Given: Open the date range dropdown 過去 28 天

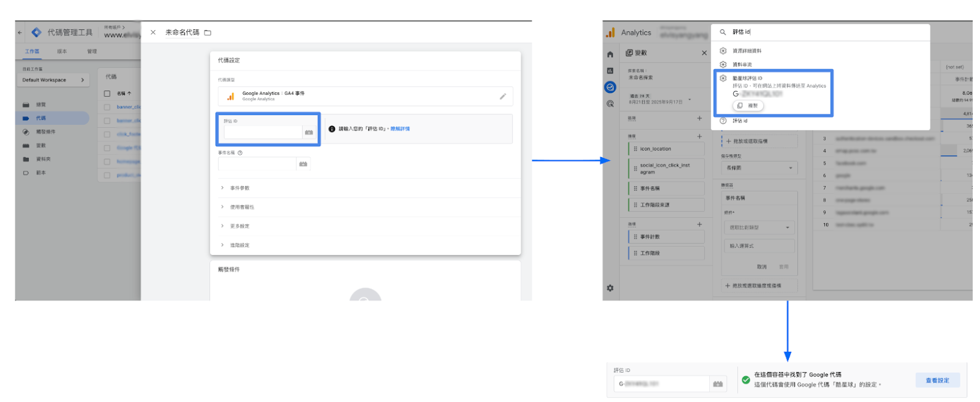Looking at the screenshot, I should click(x=660, y=99).
